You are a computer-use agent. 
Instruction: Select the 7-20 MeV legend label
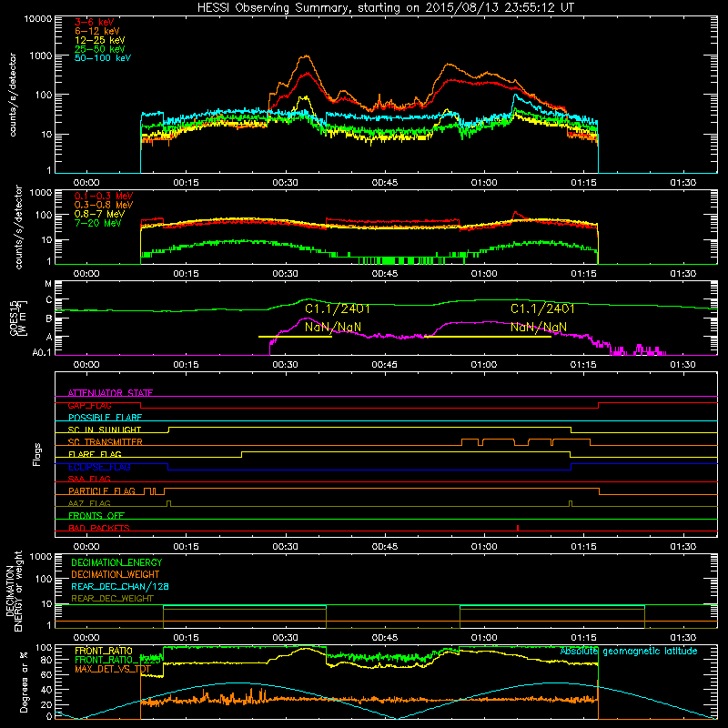click(97, 223)
